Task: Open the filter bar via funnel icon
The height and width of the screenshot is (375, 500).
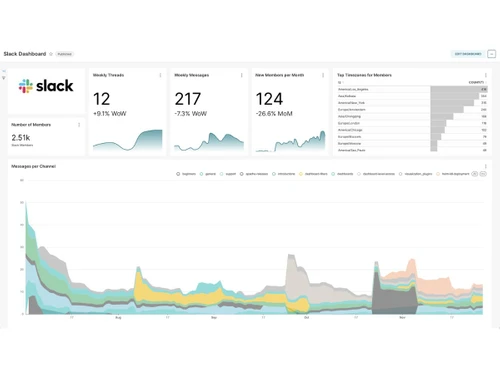Action: coord(4,78)
